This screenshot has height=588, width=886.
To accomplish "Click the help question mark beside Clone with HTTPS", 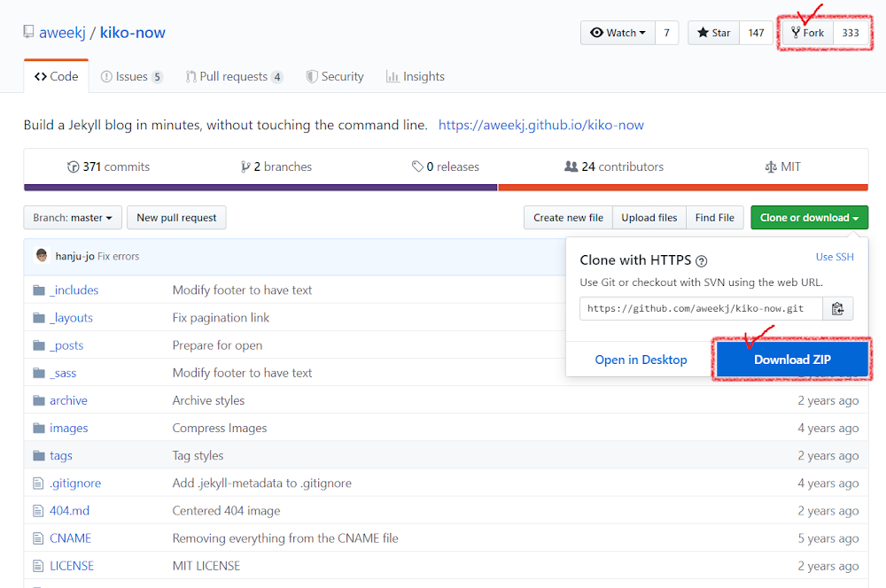I will point(701,261).
